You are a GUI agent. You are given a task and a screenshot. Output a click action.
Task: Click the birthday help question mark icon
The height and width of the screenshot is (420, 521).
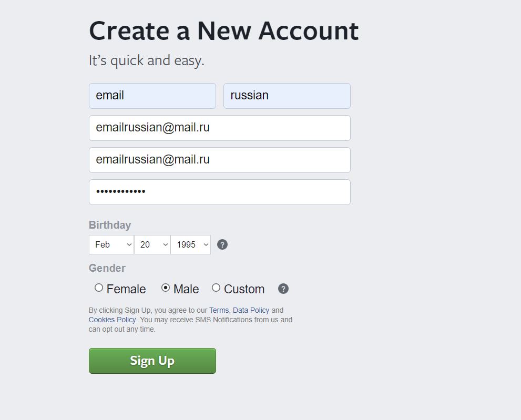[222, 244]
